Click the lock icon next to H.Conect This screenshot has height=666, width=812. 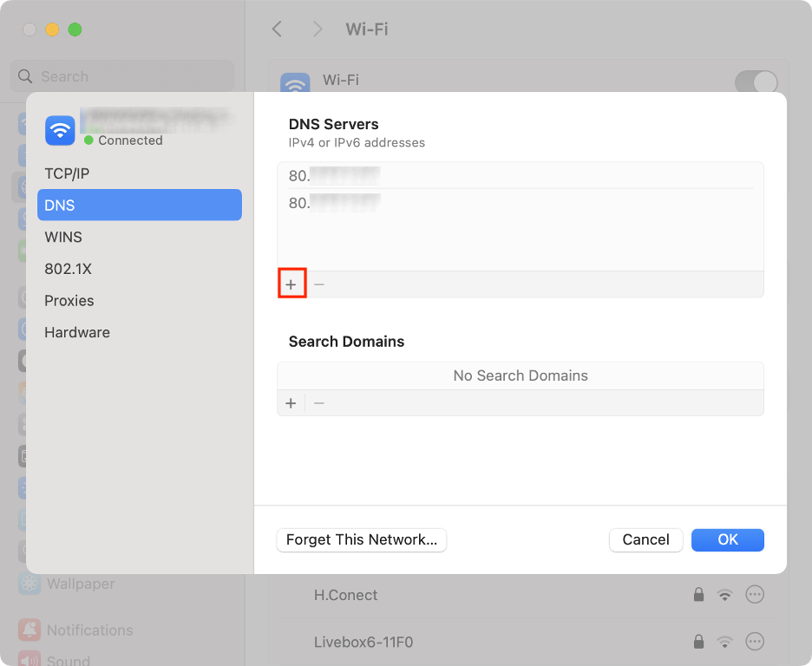tap(698, 594)
